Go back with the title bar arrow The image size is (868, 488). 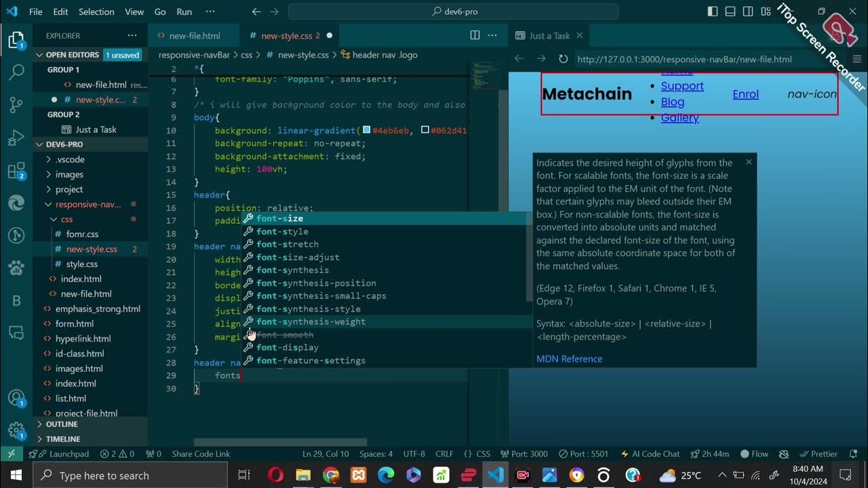[256, 12]
